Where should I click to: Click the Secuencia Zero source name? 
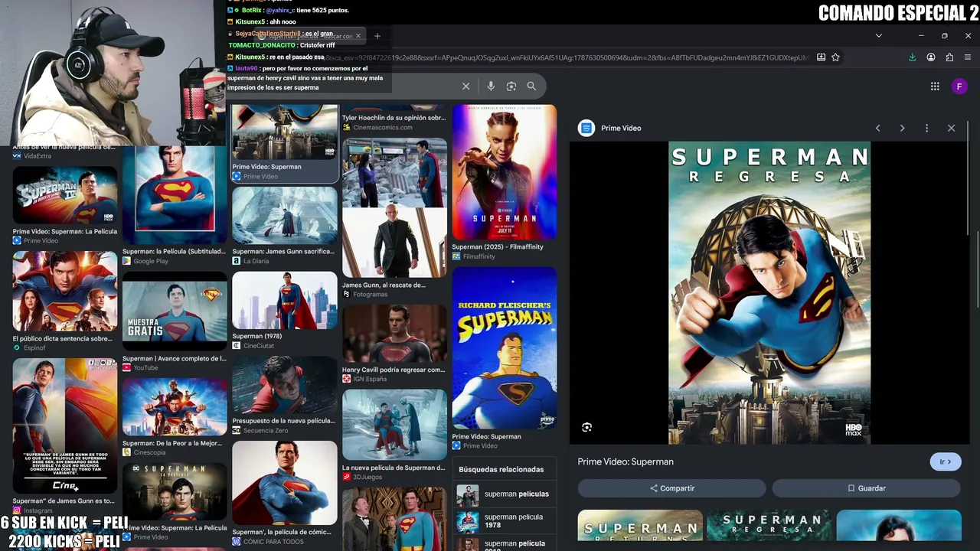(x=266, y=430)
